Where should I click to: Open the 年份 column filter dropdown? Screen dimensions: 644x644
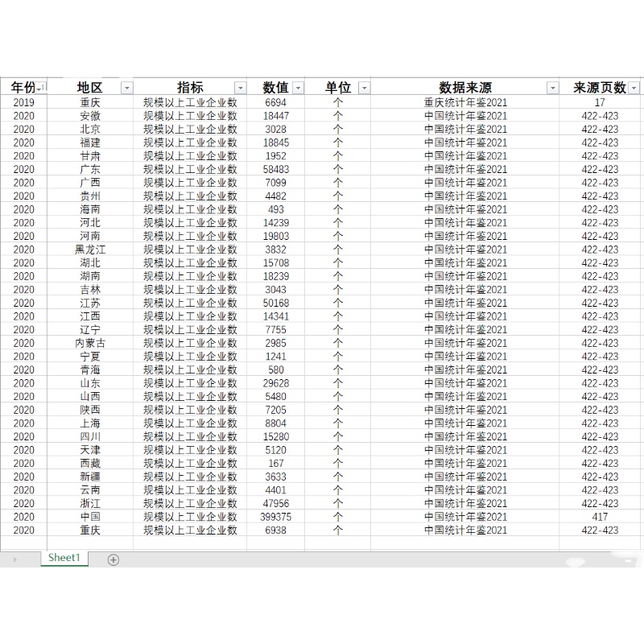(x=41, y=88)
